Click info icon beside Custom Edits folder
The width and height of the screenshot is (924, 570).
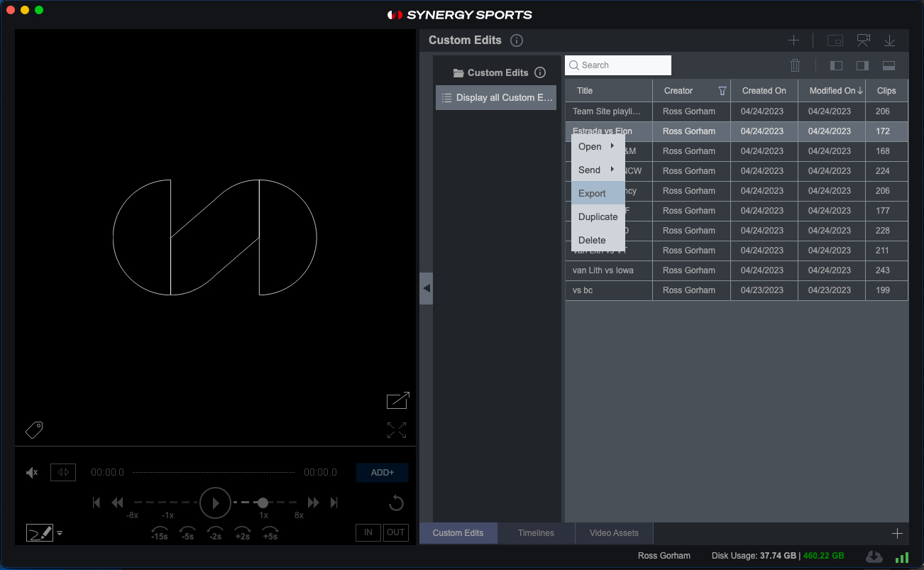point(540,72)
